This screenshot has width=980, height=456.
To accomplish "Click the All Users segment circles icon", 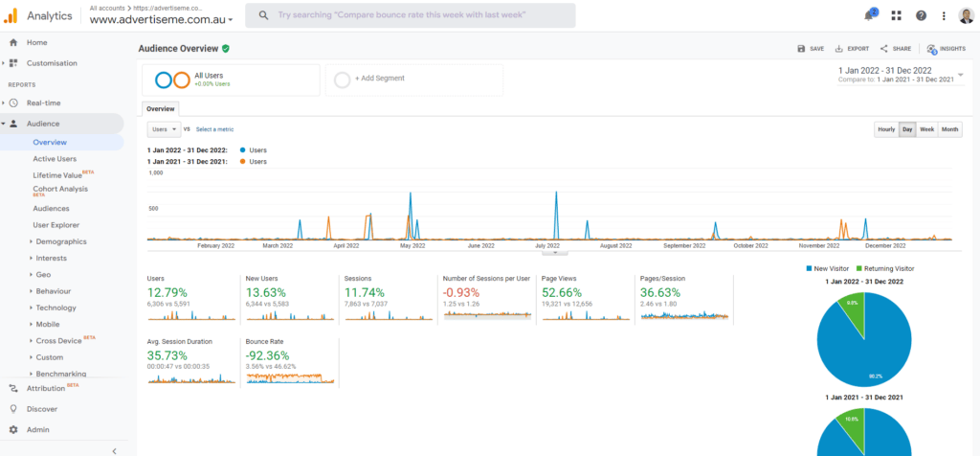I will pos(172,80).
